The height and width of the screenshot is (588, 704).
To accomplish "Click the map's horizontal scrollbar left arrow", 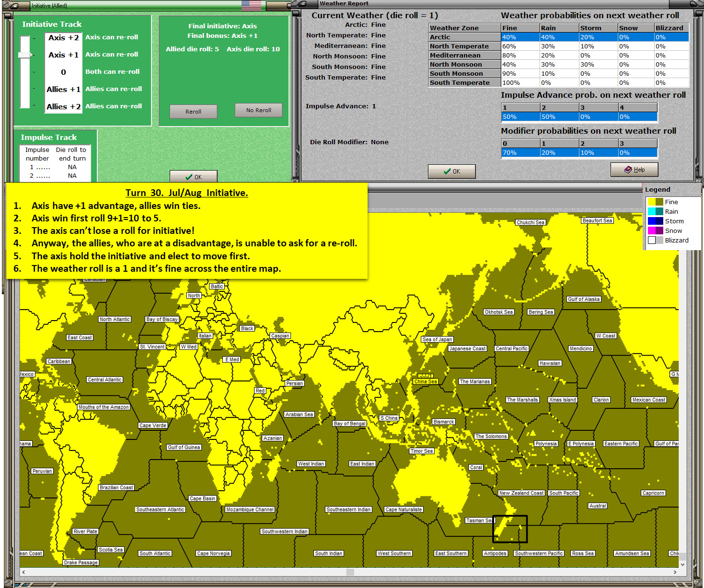I will point(23,572).
